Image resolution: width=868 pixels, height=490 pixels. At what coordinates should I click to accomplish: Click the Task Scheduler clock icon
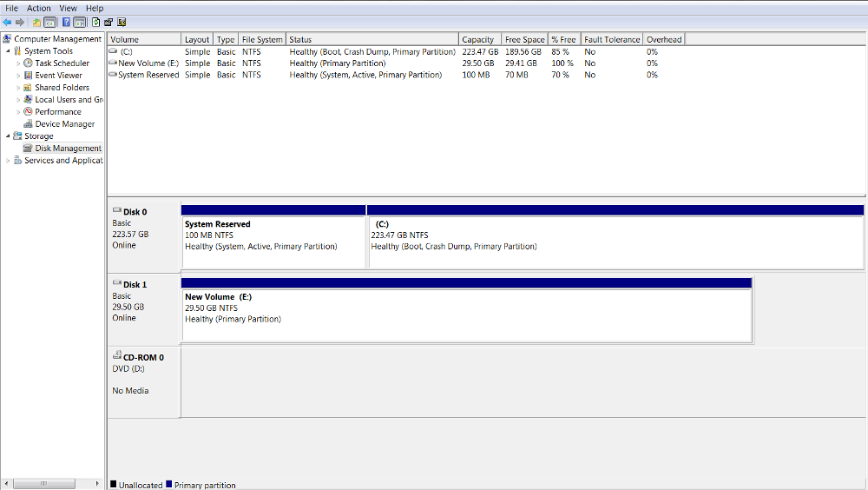(29, 63)
